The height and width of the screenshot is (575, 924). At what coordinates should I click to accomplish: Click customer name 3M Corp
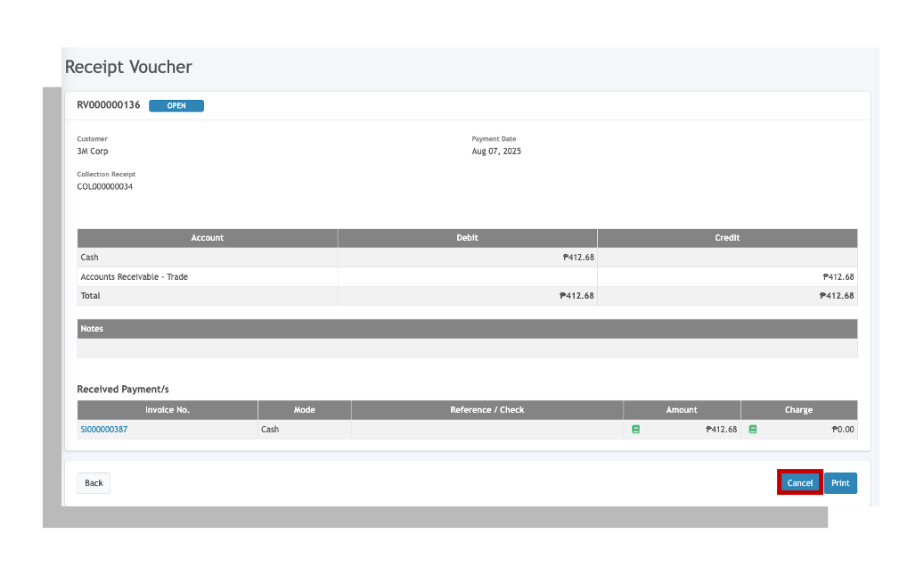[x=93, y=151]
